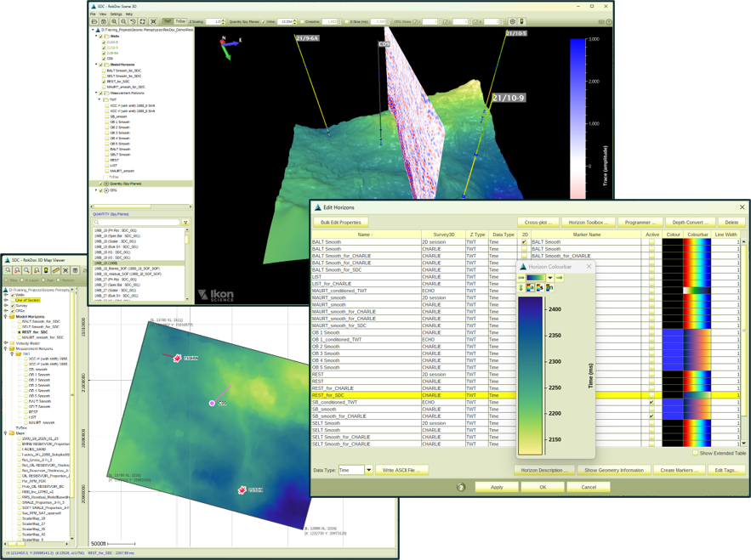Click the colourbar traffic-light icon in Scene 3D toolbar
The height and width of the screenshot is (560, 751).
click(x=521, y=21)
